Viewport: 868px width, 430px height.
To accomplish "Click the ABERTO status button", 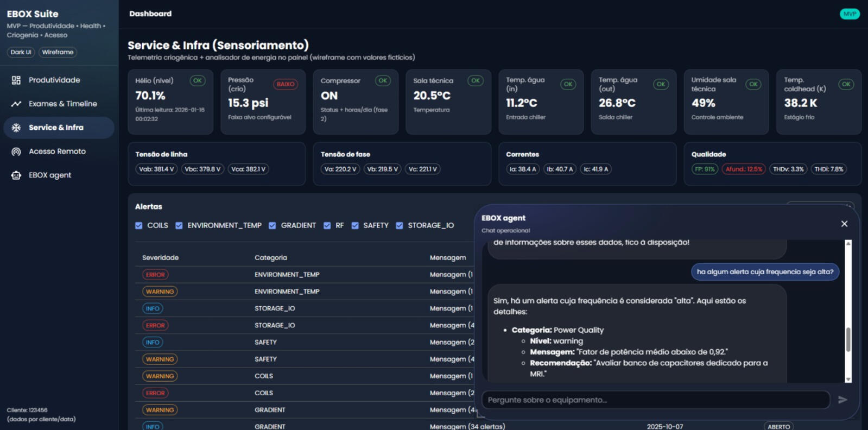I will pyautogui.click(x=778, y=427).
